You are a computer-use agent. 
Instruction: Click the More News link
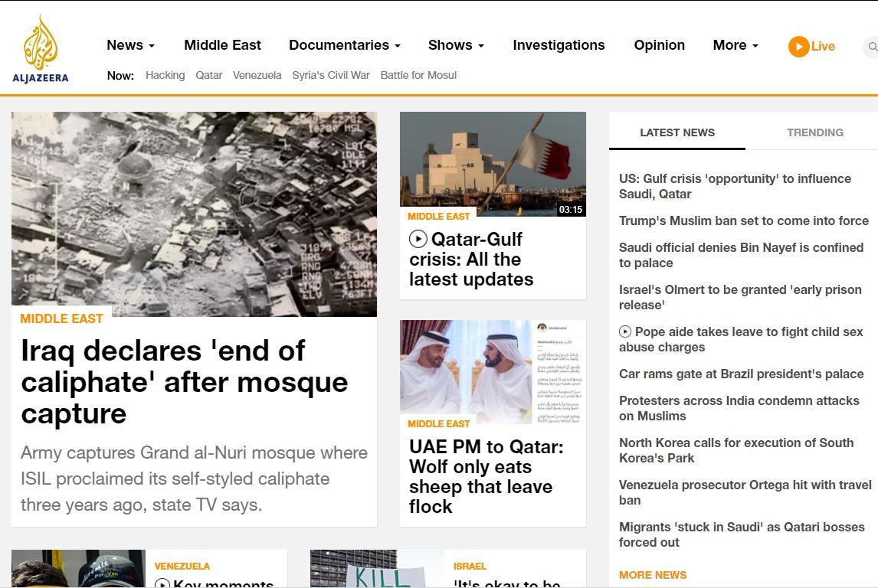(x=652, y=575)
